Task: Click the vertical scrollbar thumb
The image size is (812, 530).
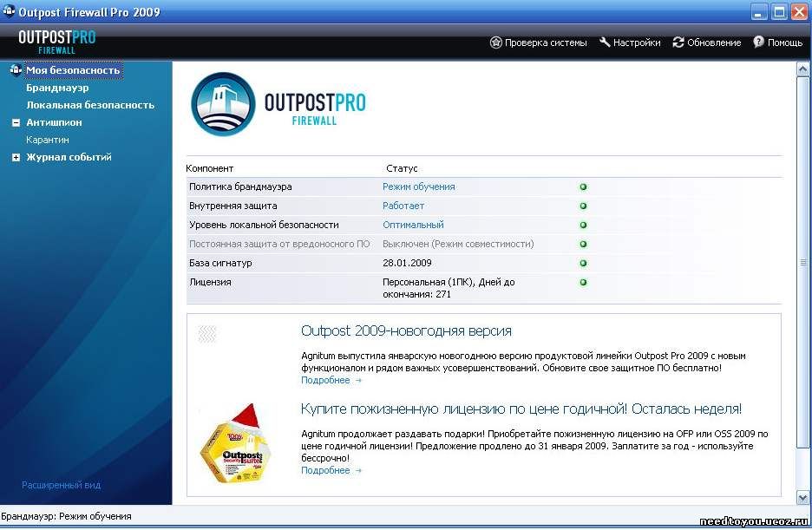Action: tap(802, 263)
